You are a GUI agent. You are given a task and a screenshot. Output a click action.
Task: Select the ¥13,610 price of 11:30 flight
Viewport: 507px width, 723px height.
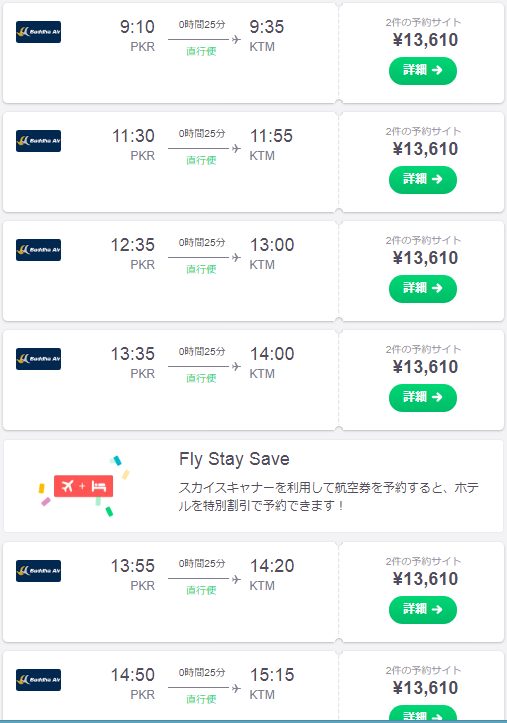(425, 149)
